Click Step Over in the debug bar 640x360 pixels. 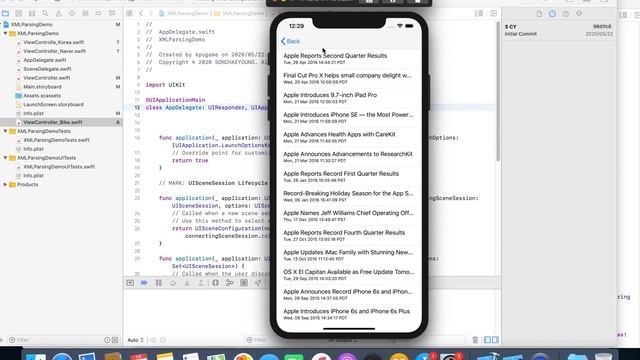tap(173, 282)
